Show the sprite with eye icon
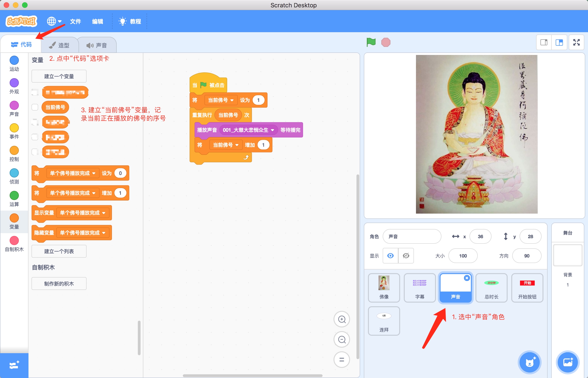This screenshot has height=378, width=588. (391, 256)
